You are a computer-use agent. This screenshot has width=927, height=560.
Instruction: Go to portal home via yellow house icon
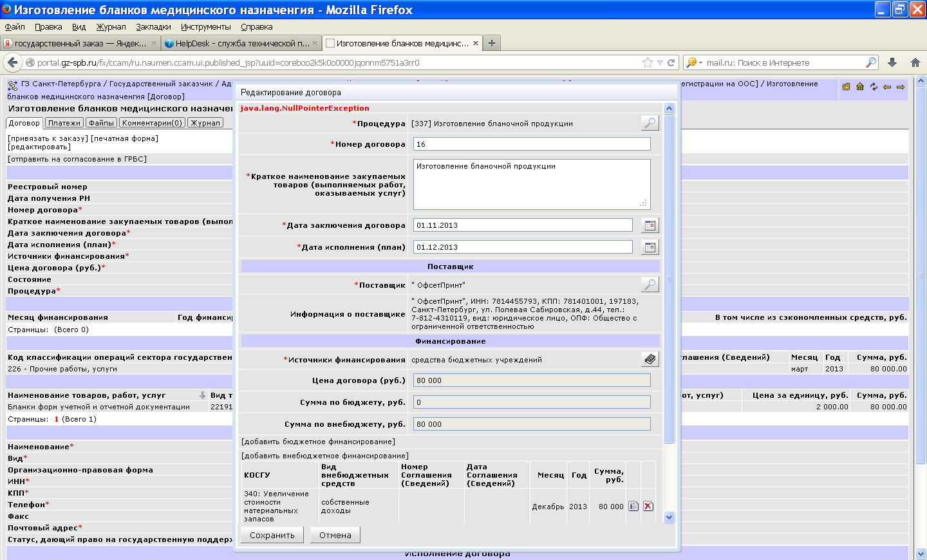pos(860,87)
